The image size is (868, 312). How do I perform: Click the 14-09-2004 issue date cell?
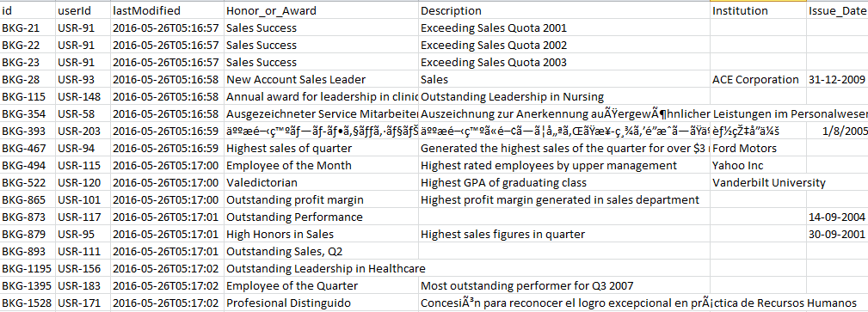point(837,217)
